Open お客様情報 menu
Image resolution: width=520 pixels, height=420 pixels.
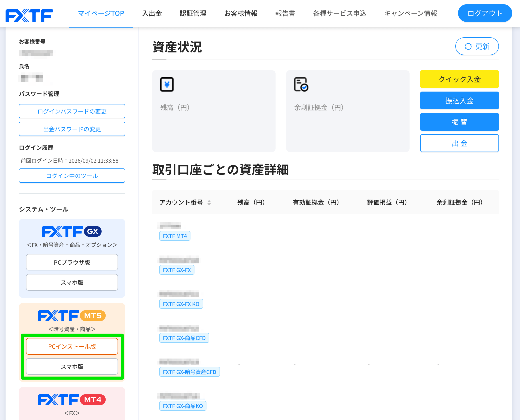point(241,13)
